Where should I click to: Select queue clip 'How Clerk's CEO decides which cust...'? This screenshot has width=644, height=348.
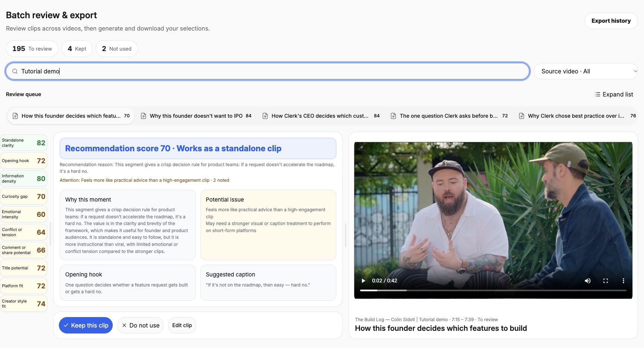[x=321, y=116]
